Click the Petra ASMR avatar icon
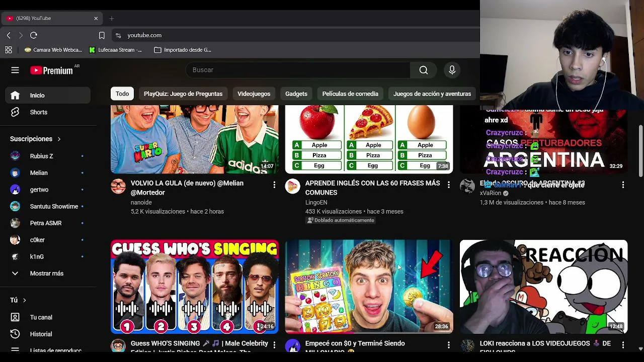The image size is (644, 362). tap(15, 223)
